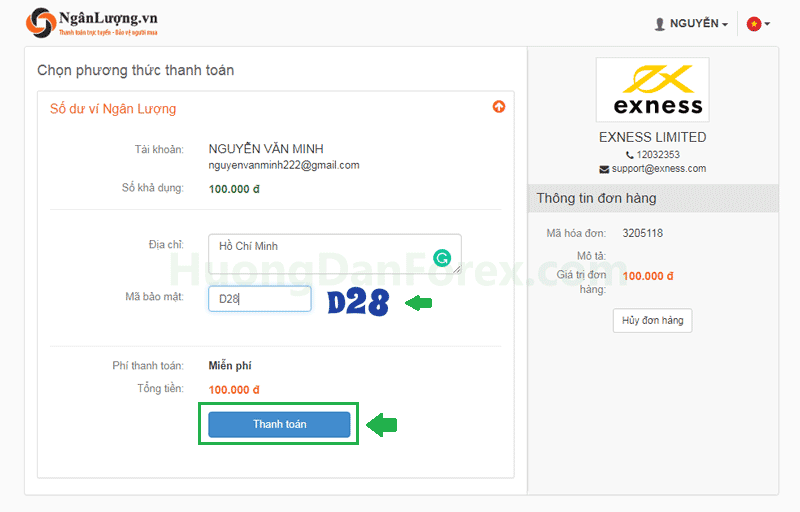The width and height of the screenshot is (800, 512).
Task: Click the support@exness.com email text
Action: (x=659, y=168)
